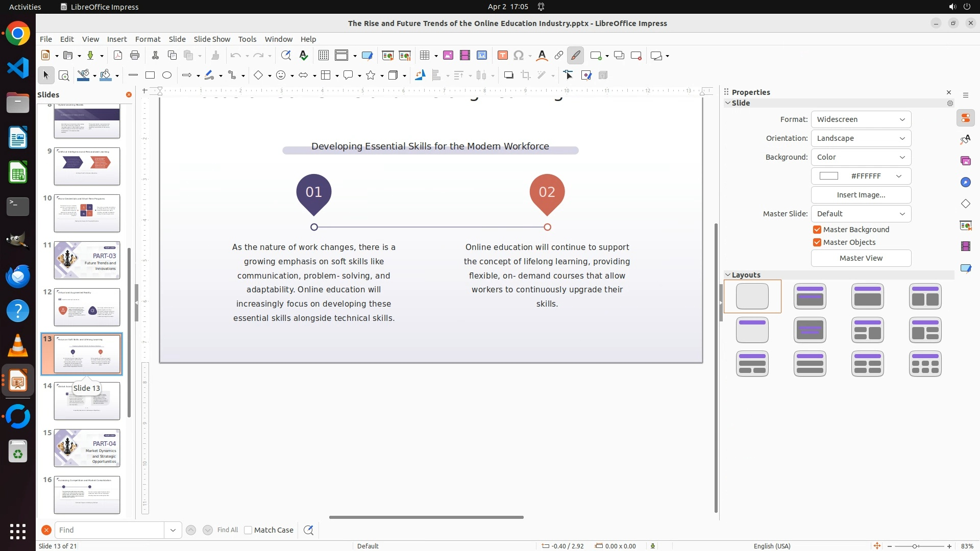Viewport: 980px width, 551px height.
Task: Click the Insert Text Box icon
Action: pos(502,56)
